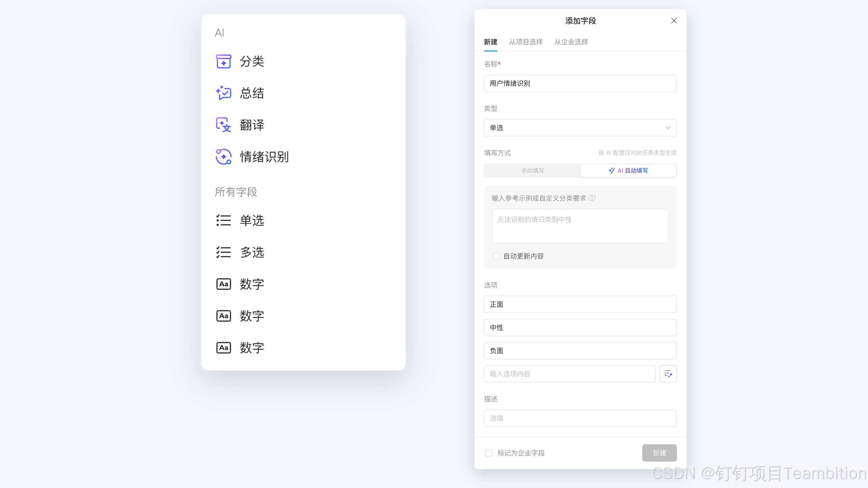The width and height of the screenshot is (868, 488).
Task: Focus the 描述 optional description field
Action: (x=580, y=418)
